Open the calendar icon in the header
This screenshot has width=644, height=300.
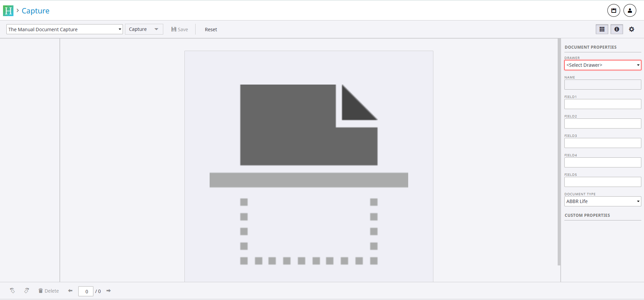click(613, 10)
